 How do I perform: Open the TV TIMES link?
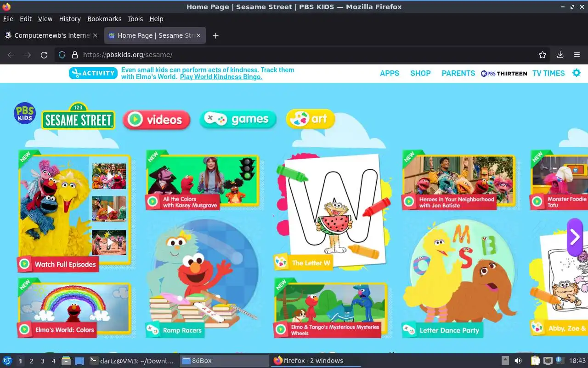click(x=548, y=73)
